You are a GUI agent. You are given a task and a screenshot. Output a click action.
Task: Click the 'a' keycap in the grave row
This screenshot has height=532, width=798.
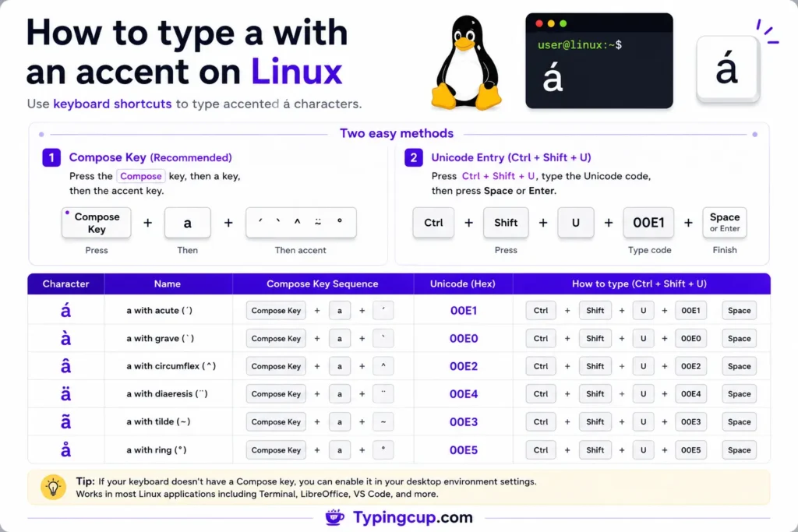(340, 338)
